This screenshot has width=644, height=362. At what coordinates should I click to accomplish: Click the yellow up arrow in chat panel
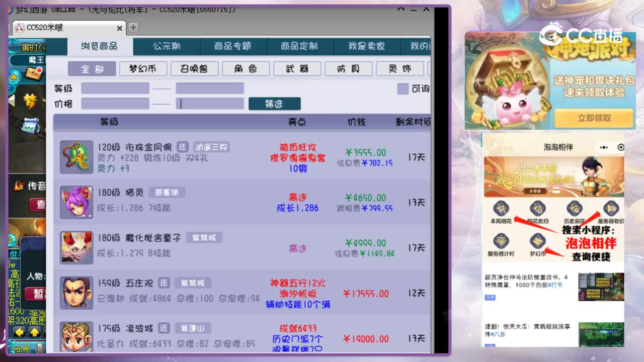[x=34, y=332]
